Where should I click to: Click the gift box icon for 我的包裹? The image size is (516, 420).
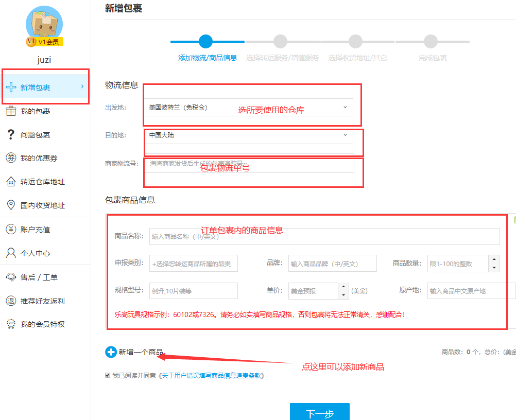pos(11,111)
